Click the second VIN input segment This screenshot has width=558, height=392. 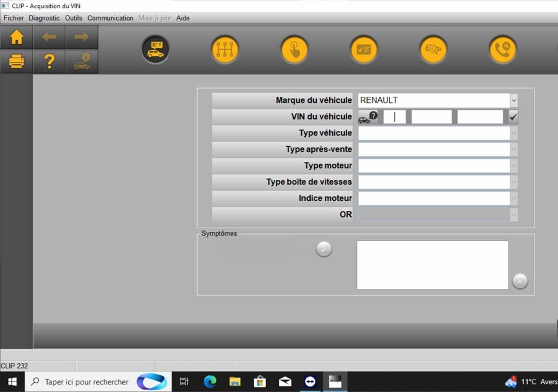(432, 117)
